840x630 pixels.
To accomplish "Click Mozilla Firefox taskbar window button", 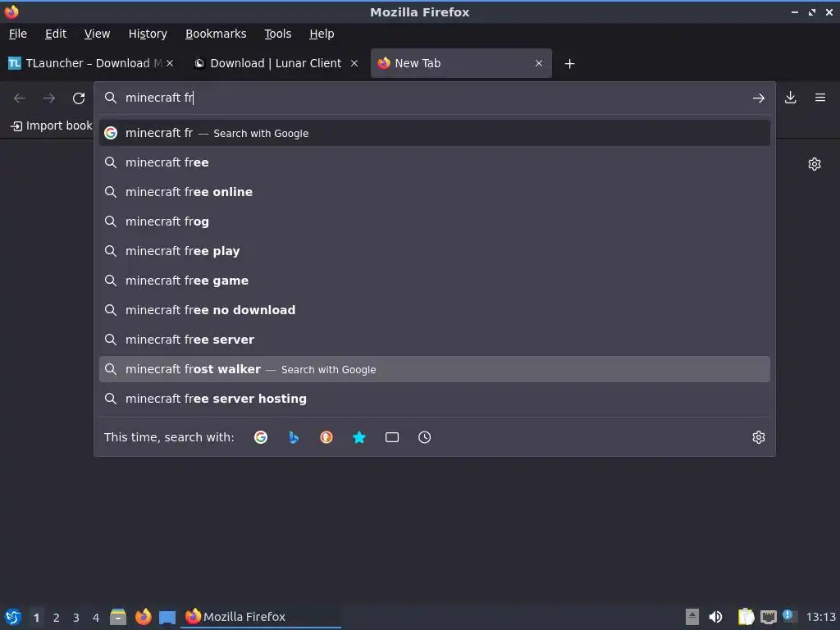I will click(262, 617).
